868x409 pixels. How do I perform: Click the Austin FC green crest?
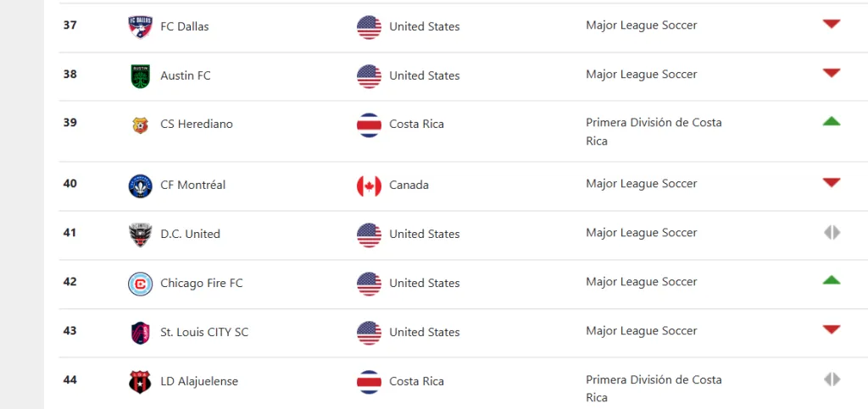pos(140,76)
